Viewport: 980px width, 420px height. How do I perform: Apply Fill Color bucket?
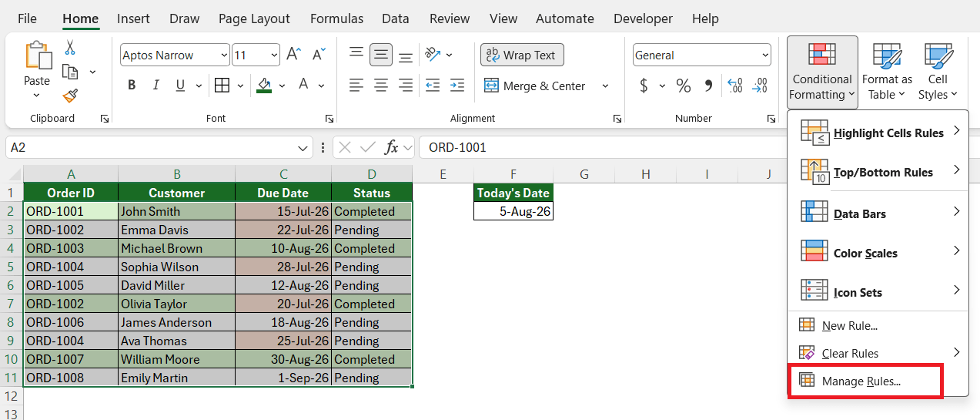(265, 86)
